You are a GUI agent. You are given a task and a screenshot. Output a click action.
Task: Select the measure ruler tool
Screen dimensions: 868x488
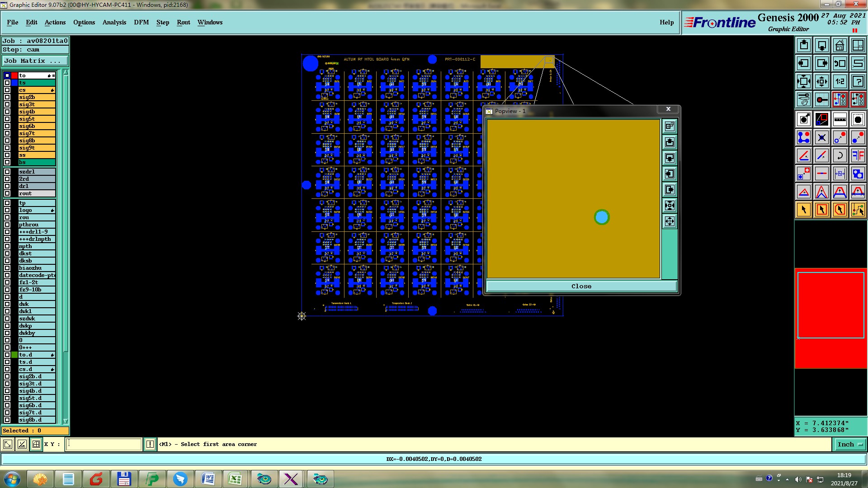click(840, 119)
